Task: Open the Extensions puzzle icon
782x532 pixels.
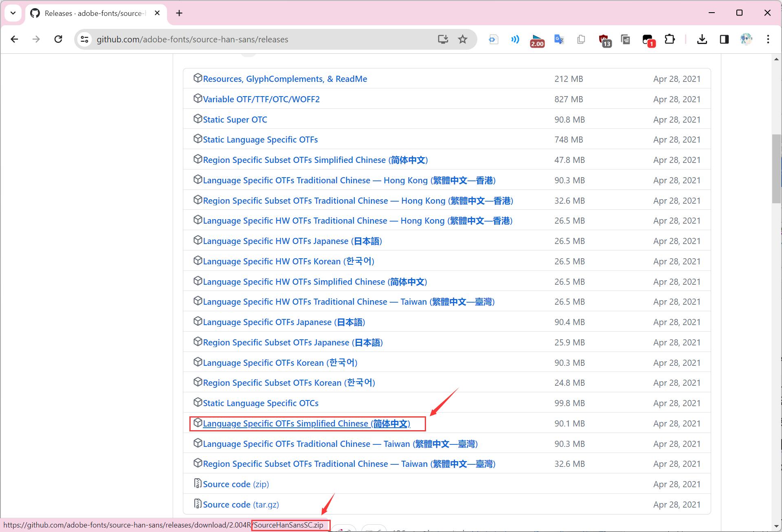Action: pos(669,39)
